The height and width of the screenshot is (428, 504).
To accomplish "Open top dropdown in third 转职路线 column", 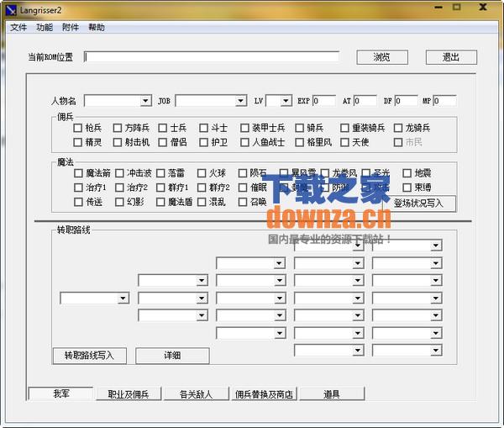I will point(251,263).
